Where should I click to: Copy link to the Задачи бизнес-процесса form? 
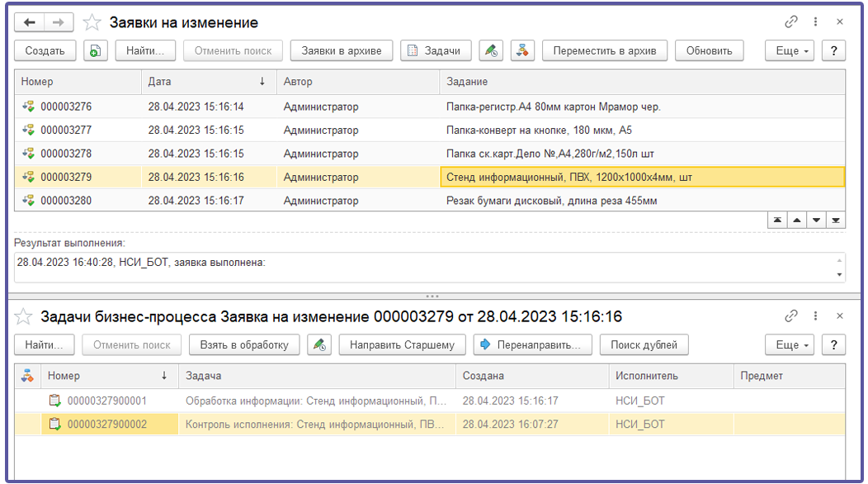coord(791,316)
